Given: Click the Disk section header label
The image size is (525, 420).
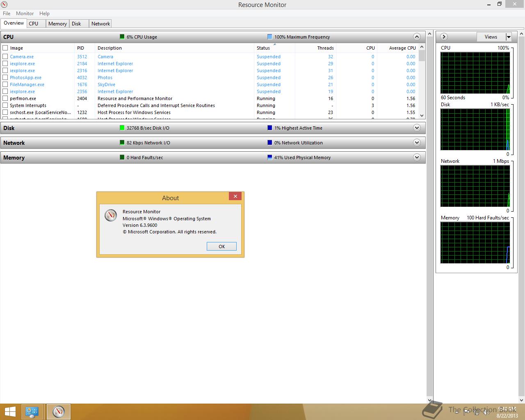Looking at the screenshot, I should [9, 128].
